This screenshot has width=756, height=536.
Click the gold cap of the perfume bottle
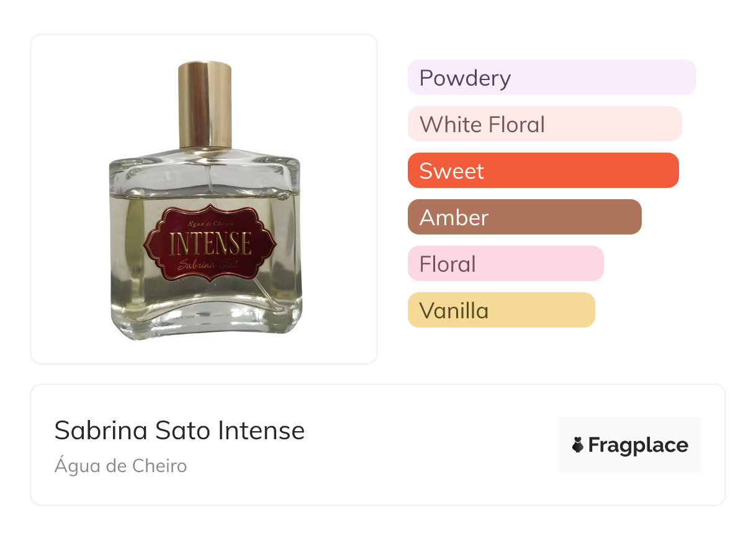tap(205, 104)
